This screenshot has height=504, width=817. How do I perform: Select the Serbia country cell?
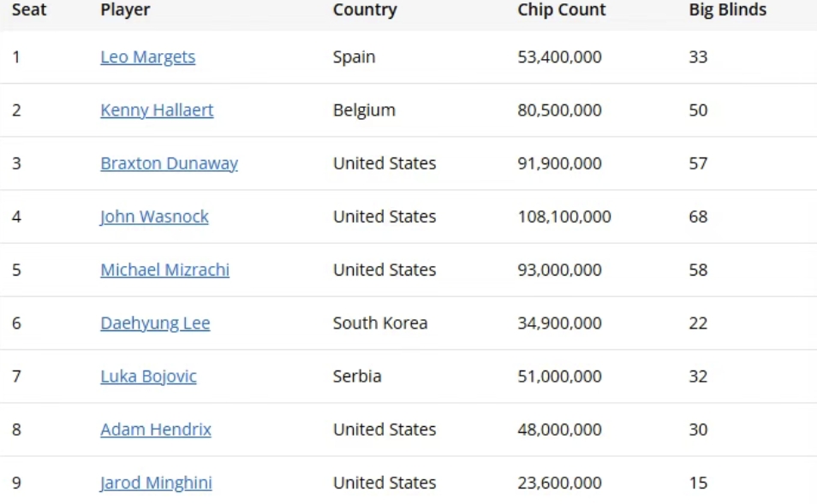357,377
